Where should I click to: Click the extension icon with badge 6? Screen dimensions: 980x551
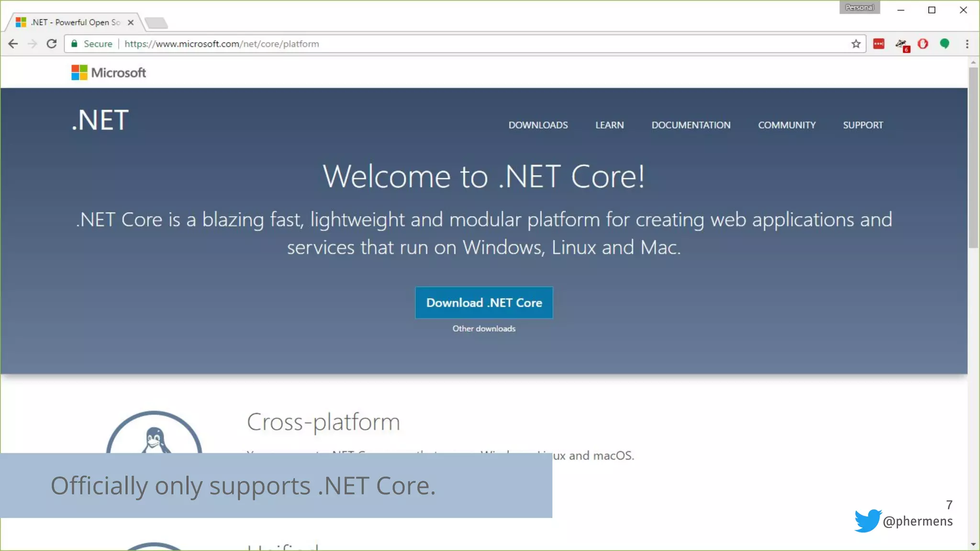(x=902, y=45)
